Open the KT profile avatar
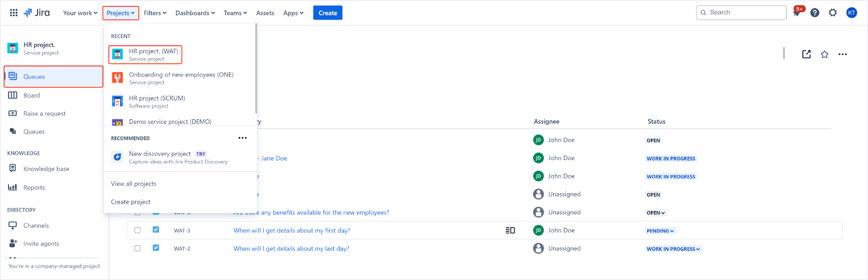The height and width of the screenshot is (280, 868). tap(852, 12)
